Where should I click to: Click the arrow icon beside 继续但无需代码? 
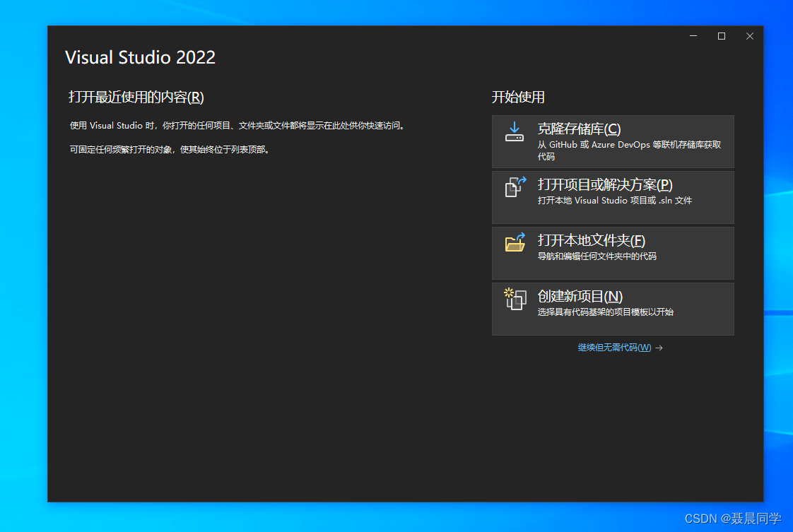click(x=659, y=348)
